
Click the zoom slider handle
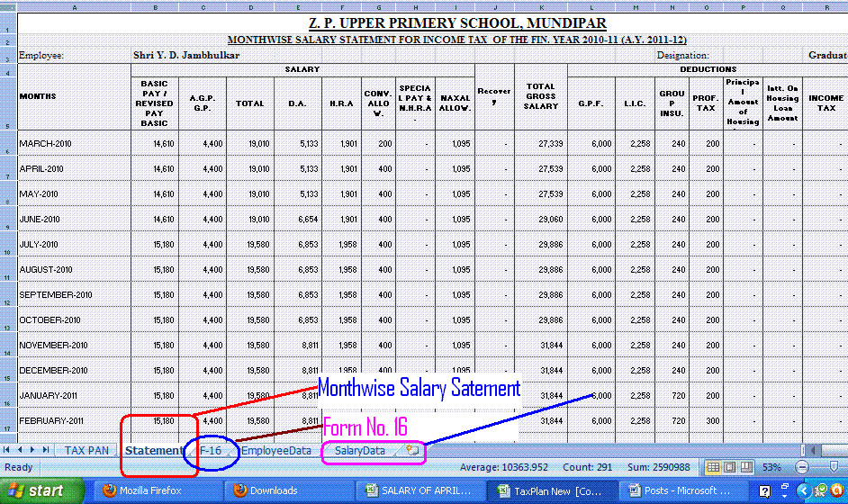834,467
